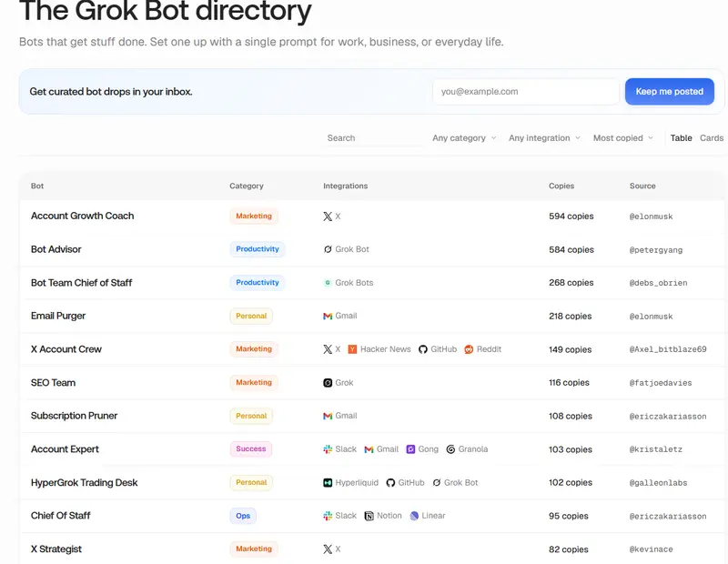Click the Gmail icon in Account Expert row
This screenshot has height=564, width=728.
(x=369, y=449)
